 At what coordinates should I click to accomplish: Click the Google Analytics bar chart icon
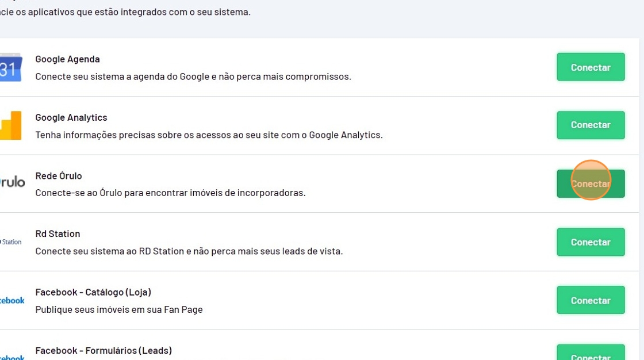(x=10, y=125)
